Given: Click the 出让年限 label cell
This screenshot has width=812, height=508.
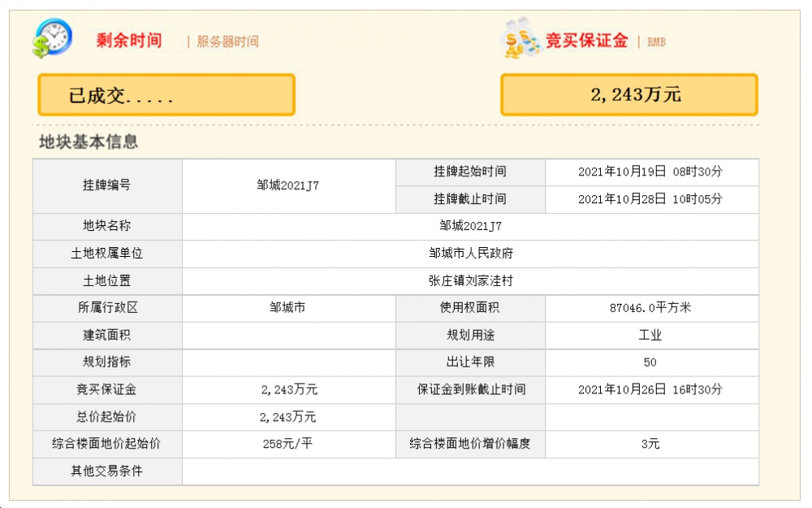Looking at the screenshot, I should pos(470,363).
